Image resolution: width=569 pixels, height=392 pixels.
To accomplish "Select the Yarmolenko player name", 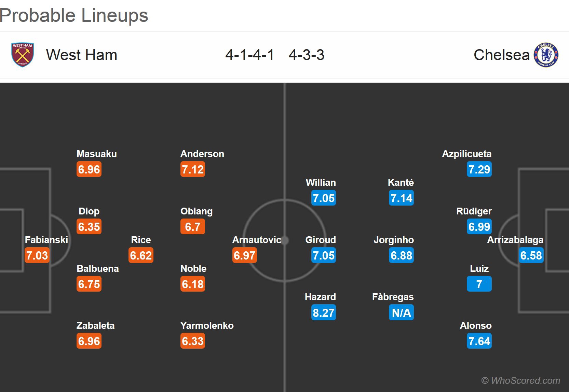I will (x=207, y=326).
